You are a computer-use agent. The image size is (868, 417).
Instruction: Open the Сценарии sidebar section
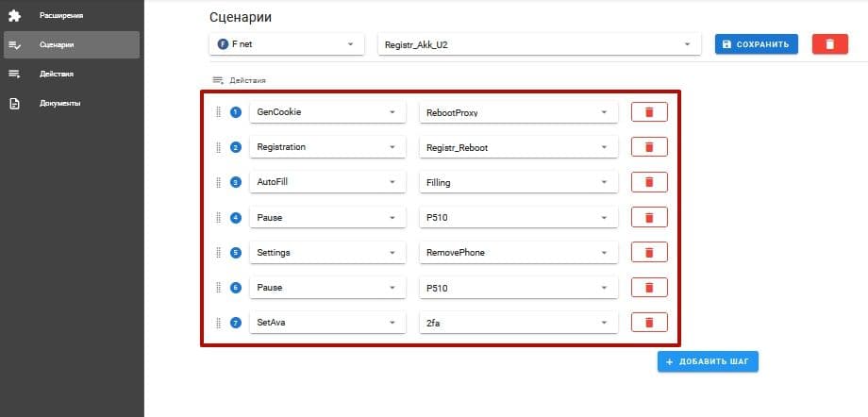57,44
